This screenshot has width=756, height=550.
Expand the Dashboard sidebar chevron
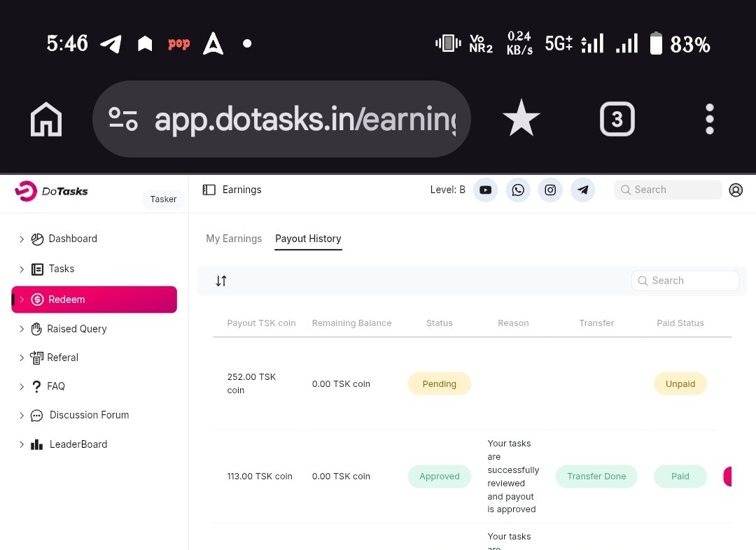click(22, 239)
